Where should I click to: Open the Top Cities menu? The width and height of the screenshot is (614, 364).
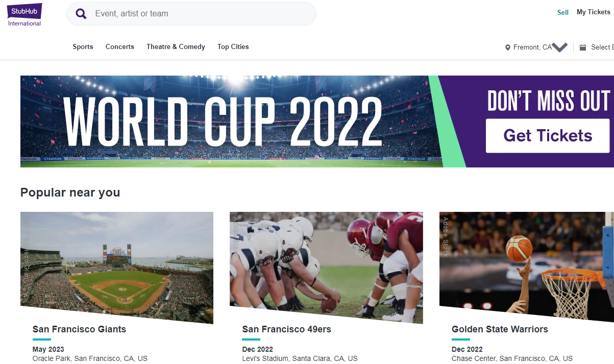(x=233, y=47)
